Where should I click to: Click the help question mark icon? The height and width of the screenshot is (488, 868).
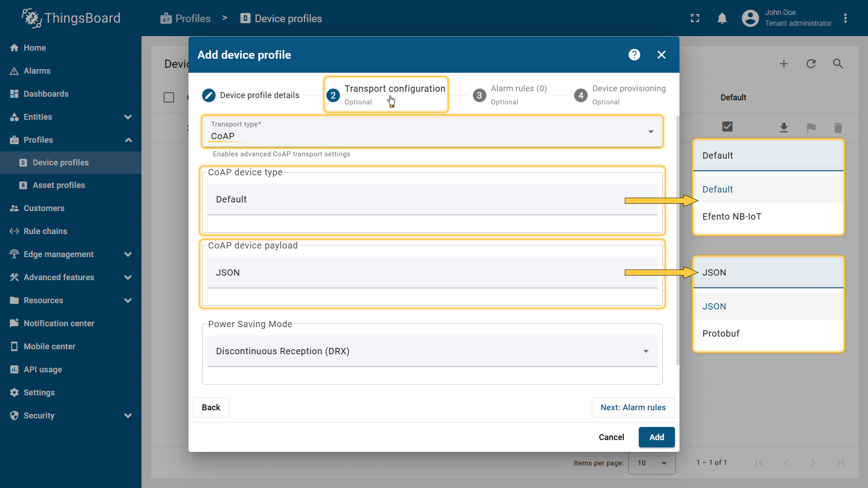click(634, 55)
